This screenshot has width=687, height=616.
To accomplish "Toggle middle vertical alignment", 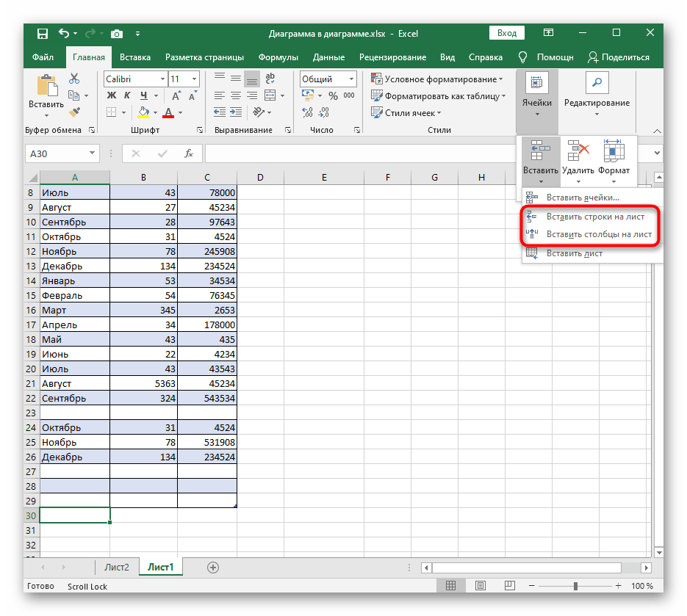I will (x=236, y=79).
